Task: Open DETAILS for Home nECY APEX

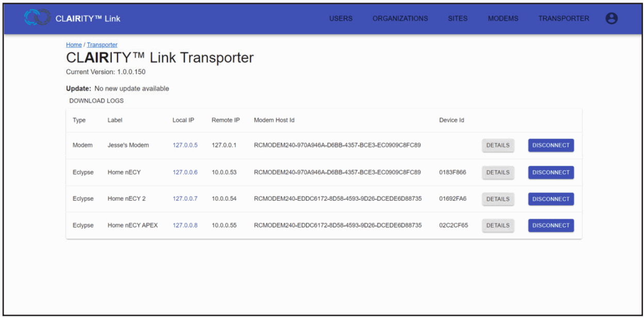Action: point(498,225)
